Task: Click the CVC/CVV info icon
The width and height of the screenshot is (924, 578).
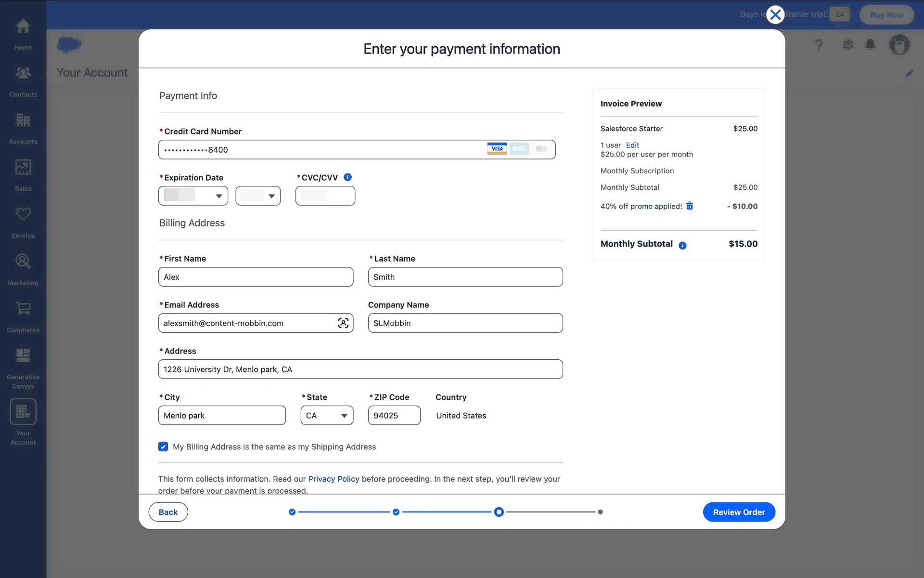Action: [347, 177]
